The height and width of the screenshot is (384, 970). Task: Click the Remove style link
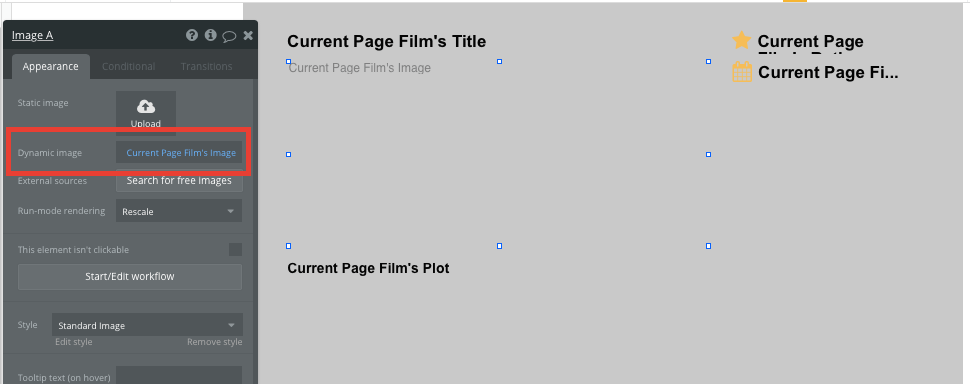pos(215,342)
